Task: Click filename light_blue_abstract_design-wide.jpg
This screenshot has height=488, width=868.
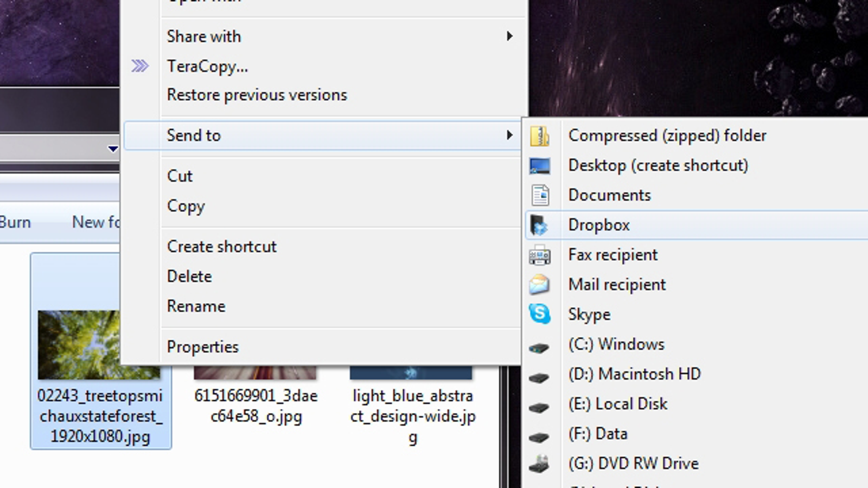Action: [x=413, y=416]
